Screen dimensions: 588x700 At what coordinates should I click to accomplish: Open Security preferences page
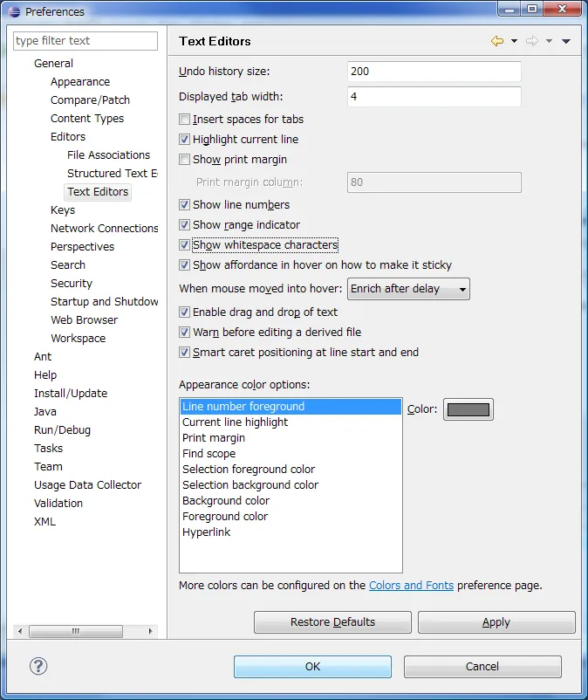click(x=72, y=283)
